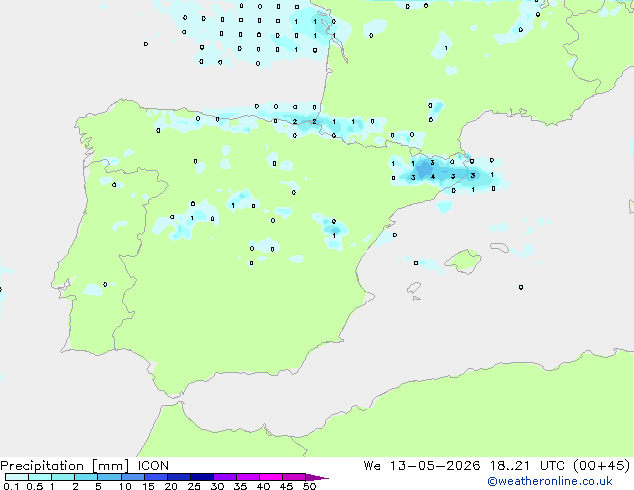Click the 'Precipitation [mm]' title text

64,466
